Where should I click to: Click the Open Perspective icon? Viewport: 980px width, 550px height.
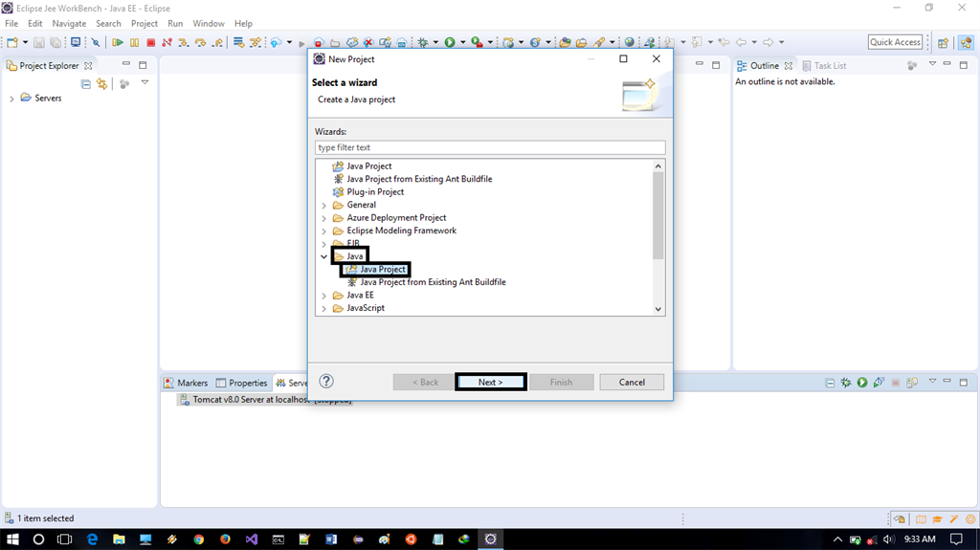pyautogui.click(x=943, y=42)
